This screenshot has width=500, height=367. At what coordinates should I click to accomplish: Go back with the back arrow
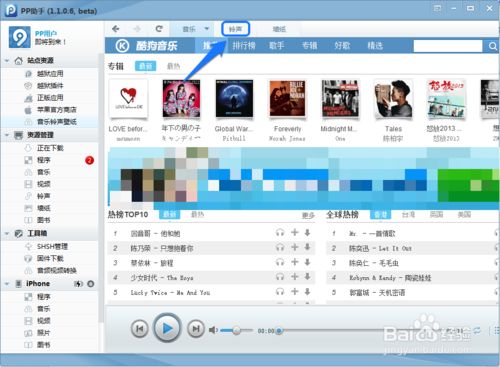[116, 29]
